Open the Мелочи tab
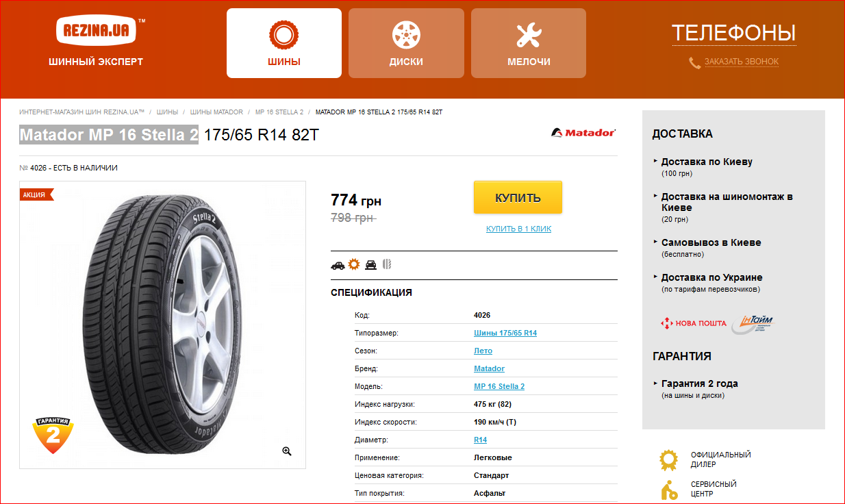Image resolution: width=845 pixels, height=504 pixels. point(529,43)
